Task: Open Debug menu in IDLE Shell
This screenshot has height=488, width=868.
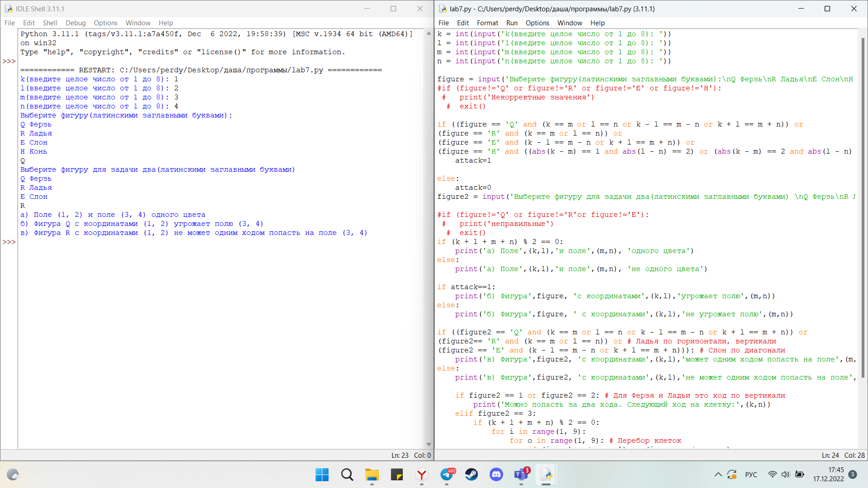Action: (75, 23)
